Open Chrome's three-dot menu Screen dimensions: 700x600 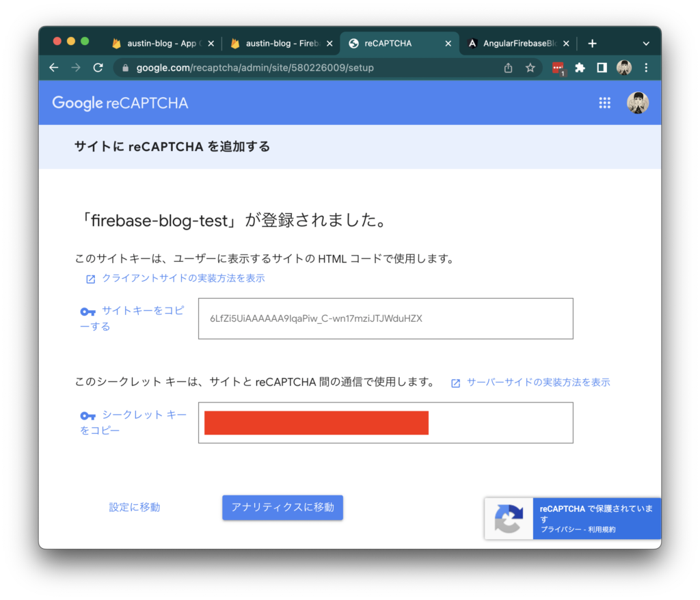[646, 68]
